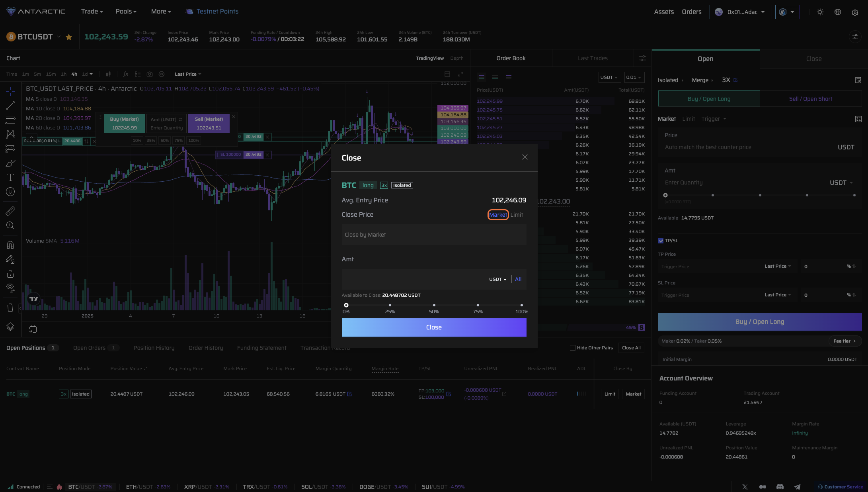The image size is (868, 492).
Task: Click All amount link in dialog
Action: pyautogui.click(x=518, y=279)
